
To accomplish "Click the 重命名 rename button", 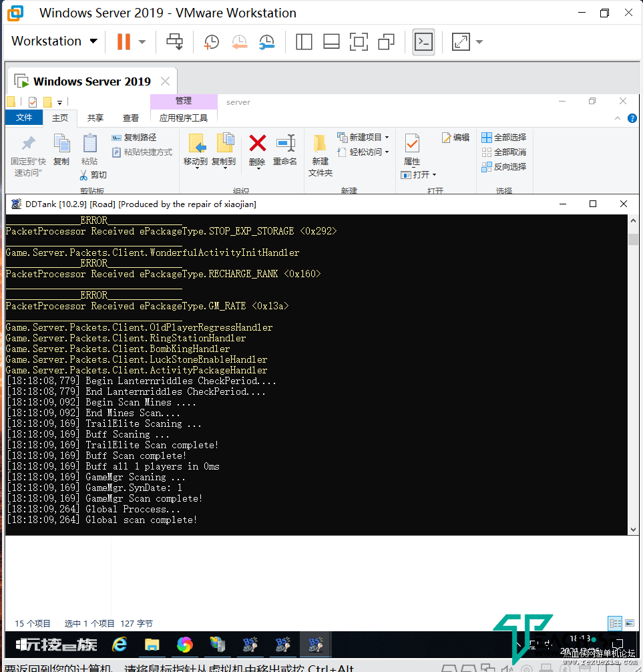I will (285, 150).
